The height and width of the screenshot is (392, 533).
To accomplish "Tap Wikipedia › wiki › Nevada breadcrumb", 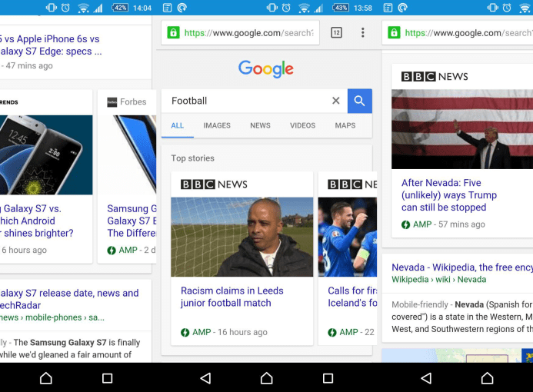I will (439, 280).
